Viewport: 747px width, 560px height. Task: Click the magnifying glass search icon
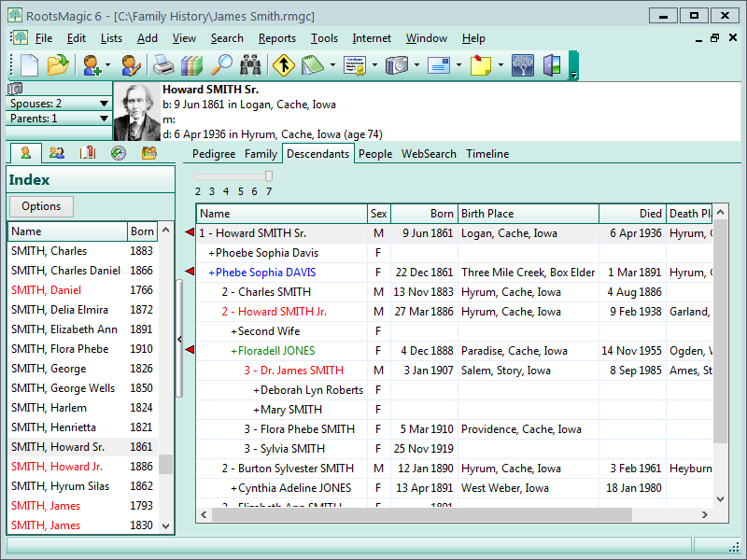(221, 65)
